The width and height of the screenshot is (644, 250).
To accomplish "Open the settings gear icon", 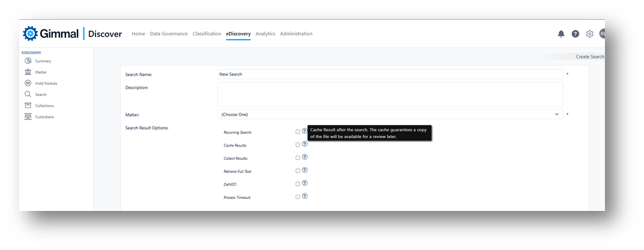I will coord(590,34).
